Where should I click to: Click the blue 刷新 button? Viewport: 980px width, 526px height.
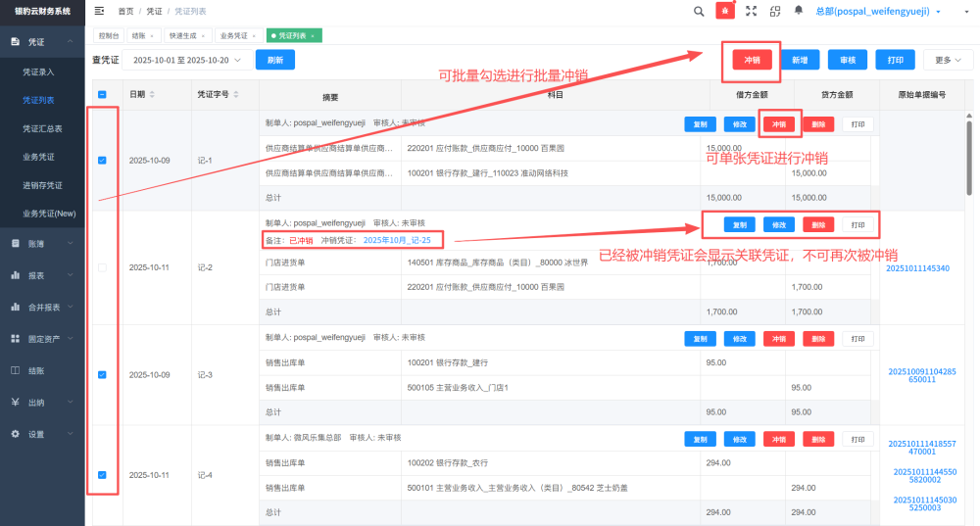275,60
